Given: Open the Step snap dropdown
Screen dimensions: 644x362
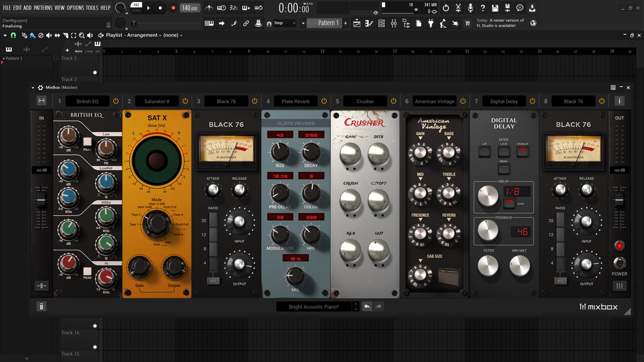Looking at the screenshot, I should [x=285, y=23].
